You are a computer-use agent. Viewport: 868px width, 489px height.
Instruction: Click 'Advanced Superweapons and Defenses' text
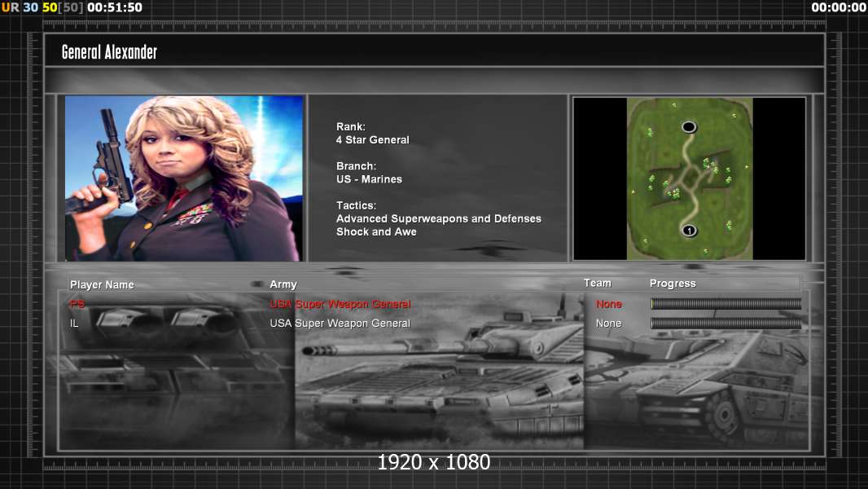click(x=438, y=218)
